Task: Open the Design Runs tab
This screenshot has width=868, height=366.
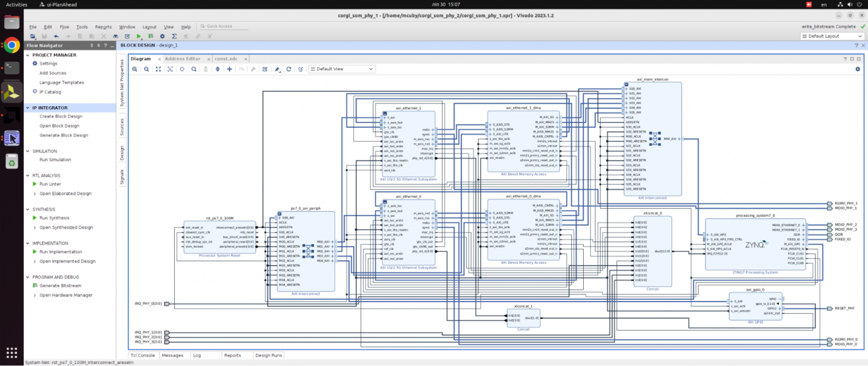Action: [x=269, y=355]
